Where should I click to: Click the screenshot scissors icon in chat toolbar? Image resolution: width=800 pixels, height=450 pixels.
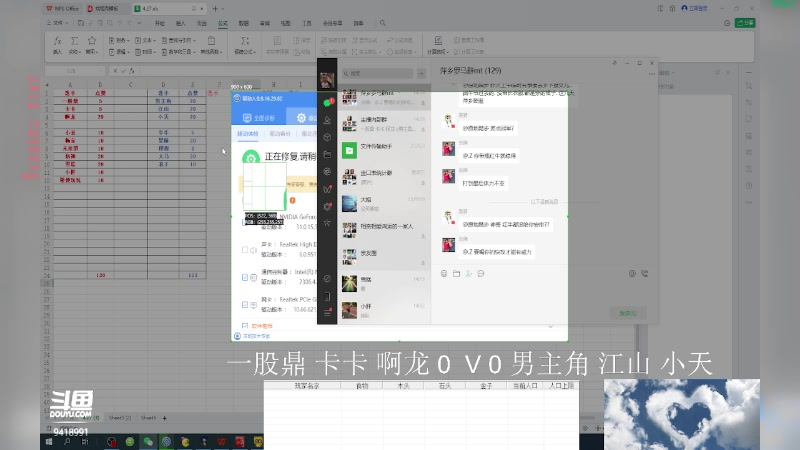click(x=468, y=273)
